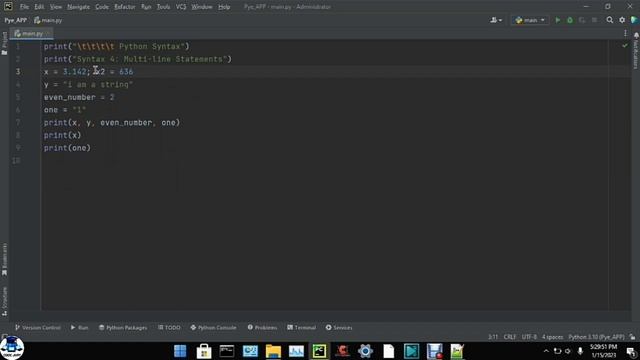This screenshot has width=640, height=360.
Task: Open File Explorer in the taskbar
Action: point(273,351)
